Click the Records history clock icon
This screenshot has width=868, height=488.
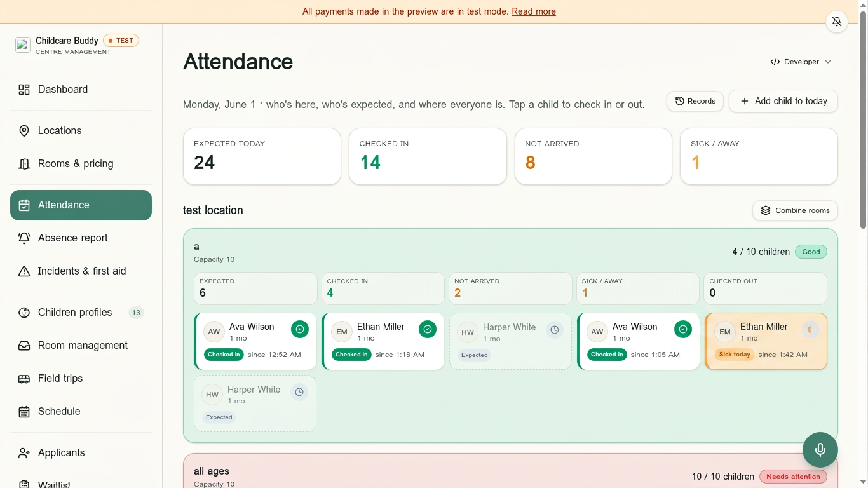(680, 101)
